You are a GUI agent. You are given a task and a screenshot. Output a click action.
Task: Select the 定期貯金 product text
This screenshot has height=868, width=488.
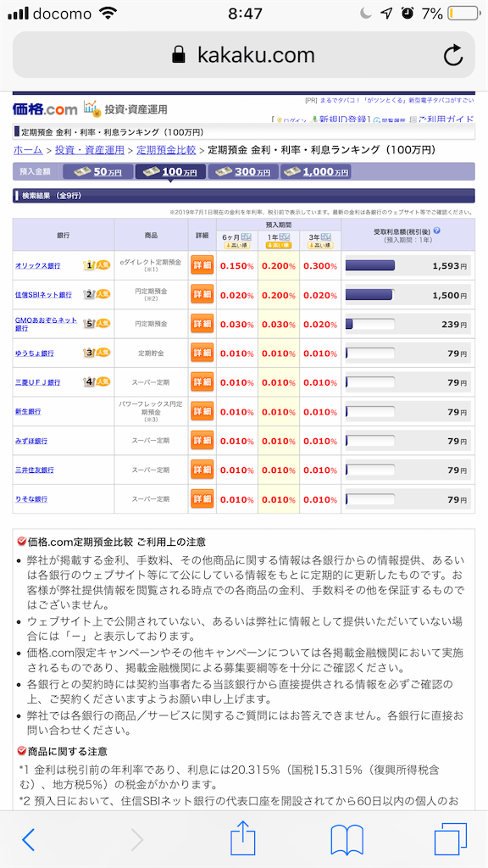point(151,353)
